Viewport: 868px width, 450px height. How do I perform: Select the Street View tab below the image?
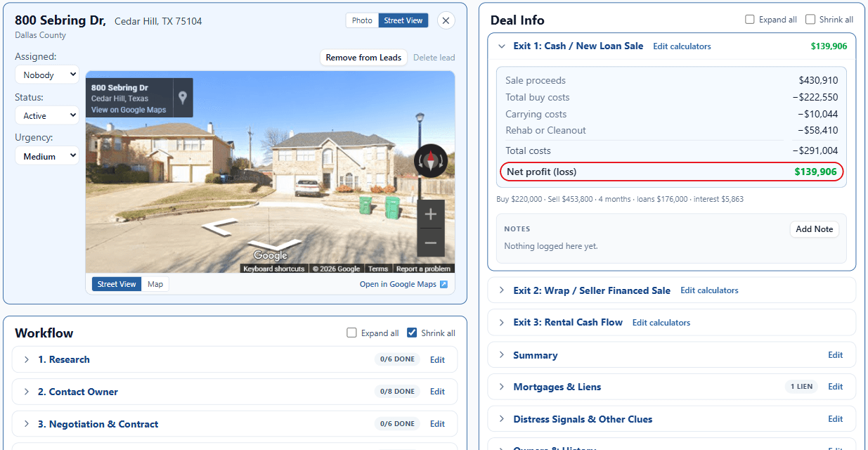click(117, 284)
